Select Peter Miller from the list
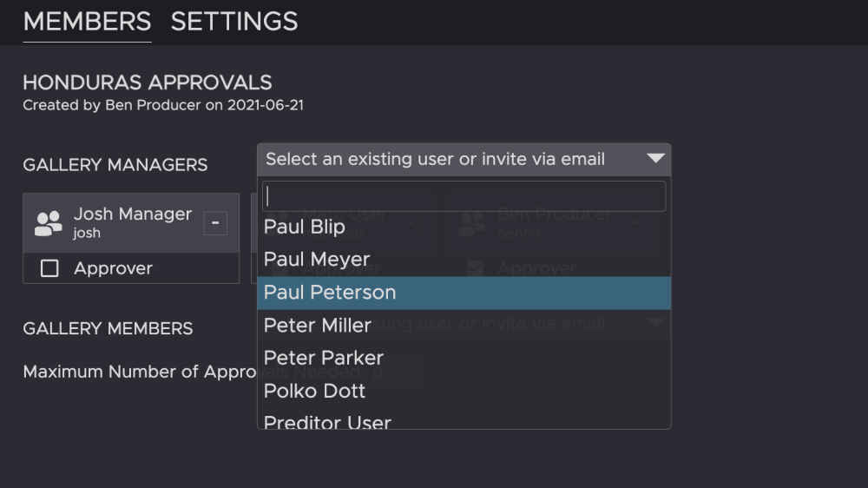The width and height of the screenshot is (868, 488). [318, 326]
